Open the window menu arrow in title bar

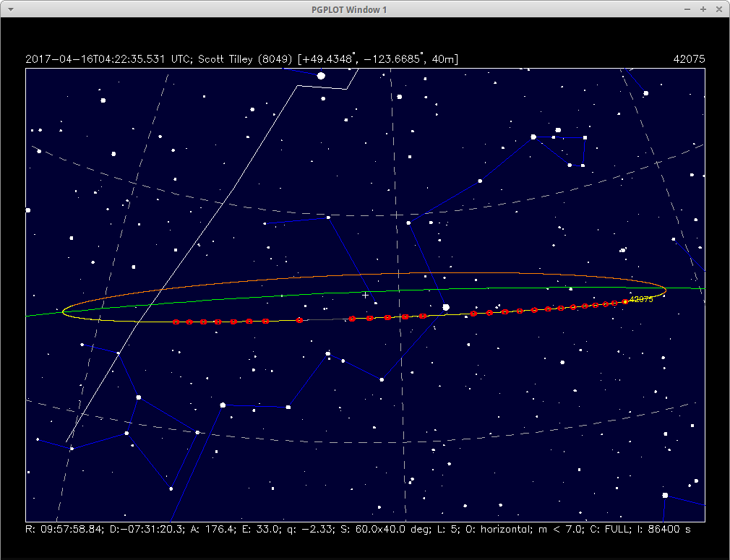(11, 9)
